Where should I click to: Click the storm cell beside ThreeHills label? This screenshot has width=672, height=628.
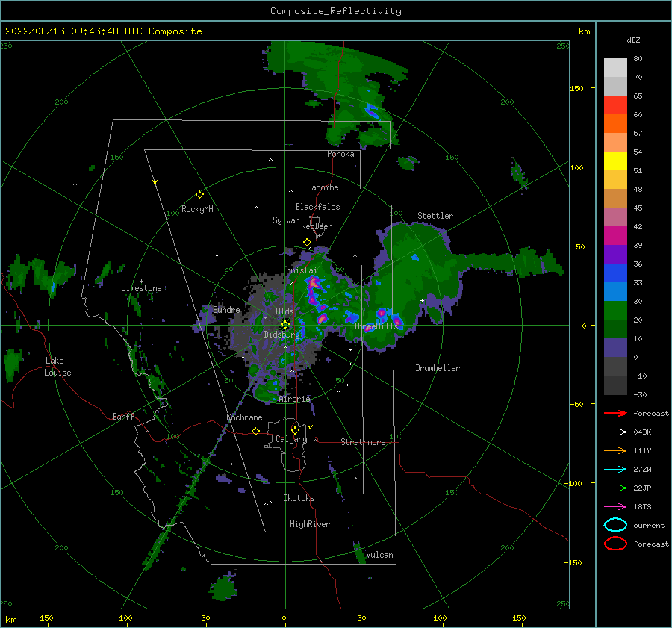tap(397, 320)
